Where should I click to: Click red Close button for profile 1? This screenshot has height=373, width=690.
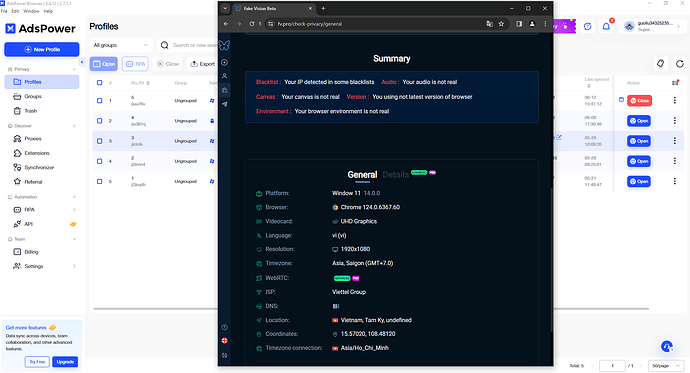tap(639, 101)
